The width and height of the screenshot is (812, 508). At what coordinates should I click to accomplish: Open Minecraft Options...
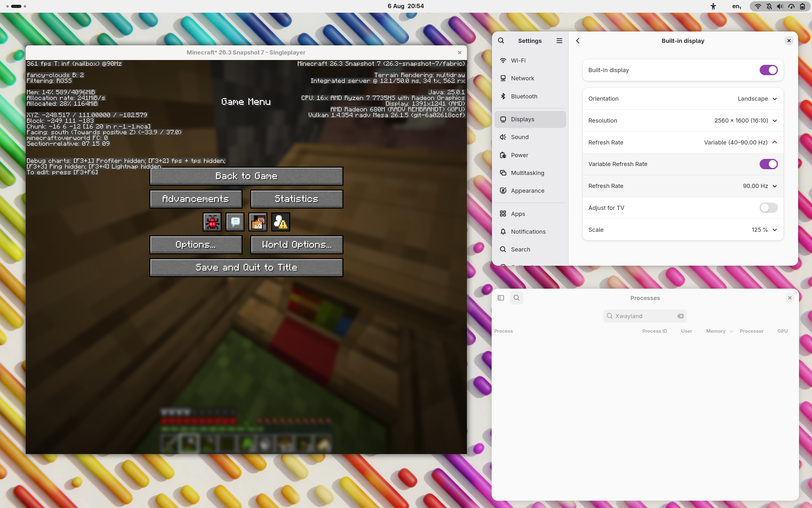point(196,244)
